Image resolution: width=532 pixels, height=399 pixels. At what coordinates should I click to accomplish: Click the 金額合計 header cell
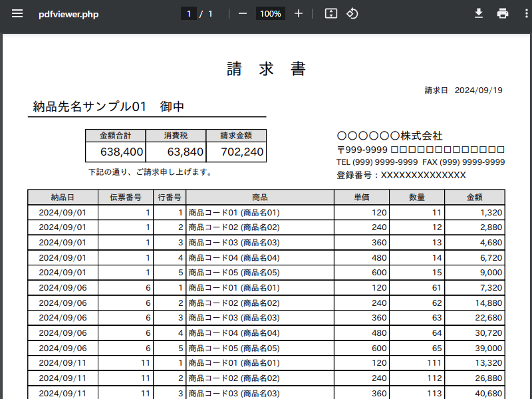coord(115,136)
